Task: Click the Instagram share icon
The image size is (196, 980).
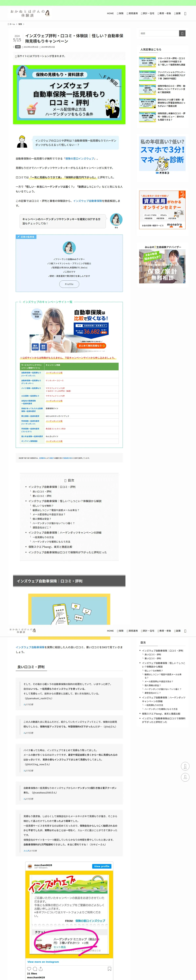Action: [41, 969]
